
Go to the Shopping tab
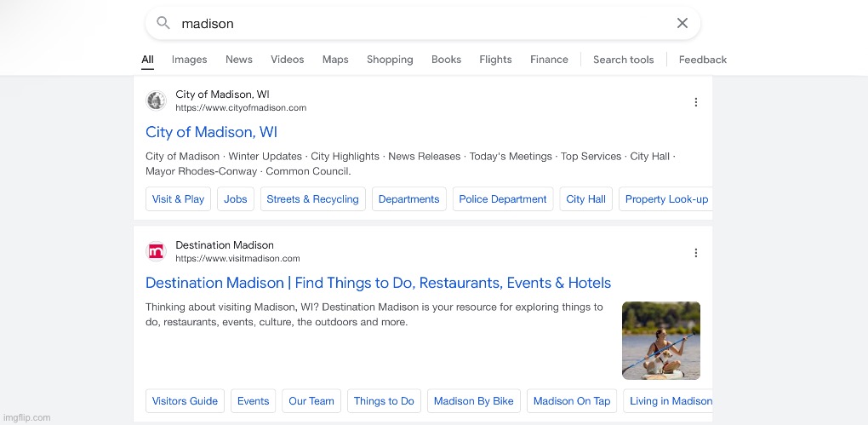(390, 60)
